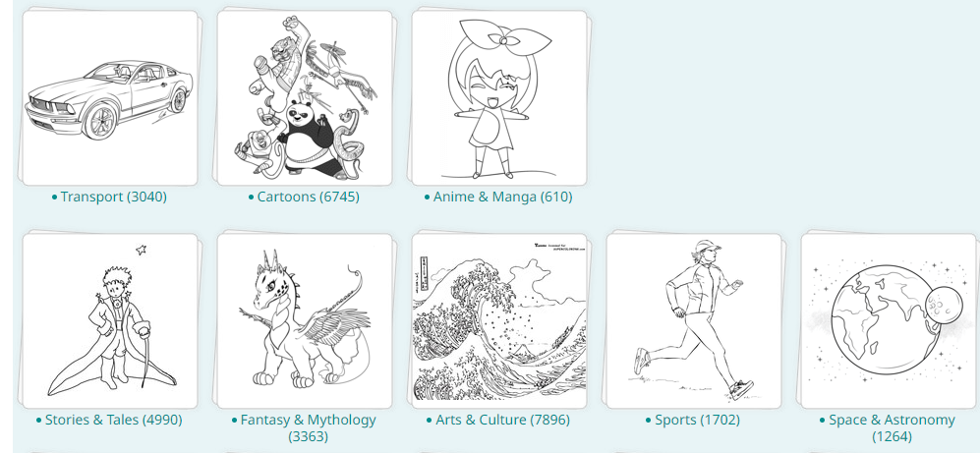
Task: Open the Kung Fu Panda cartoon thumbnail
Action: coord(305,97)
